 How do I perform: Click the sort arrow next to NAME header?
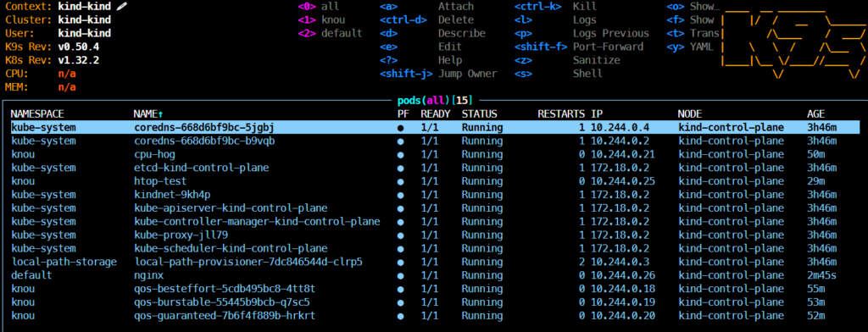coord(160,114)
